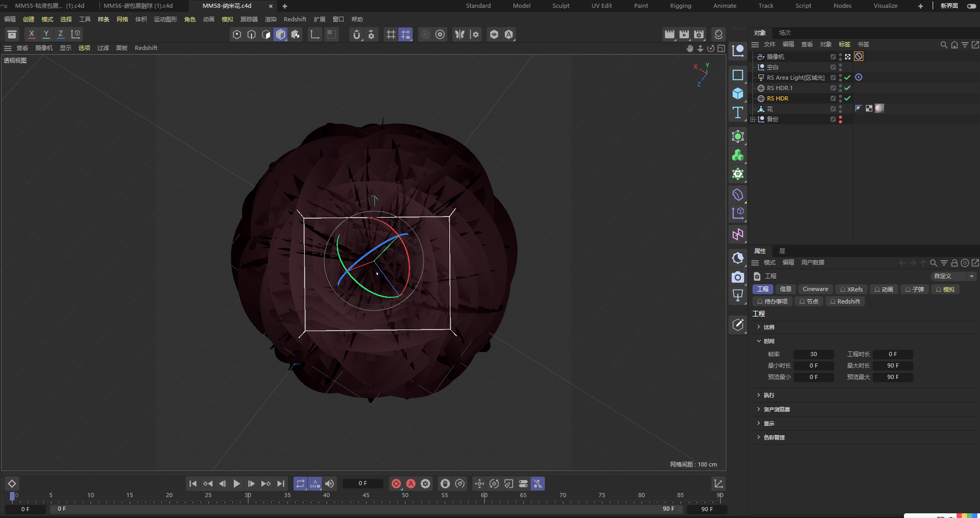The height and width of the screenshot is (518, 980).
Task: Toggle the Autokeying button
Action: [411, 484]
